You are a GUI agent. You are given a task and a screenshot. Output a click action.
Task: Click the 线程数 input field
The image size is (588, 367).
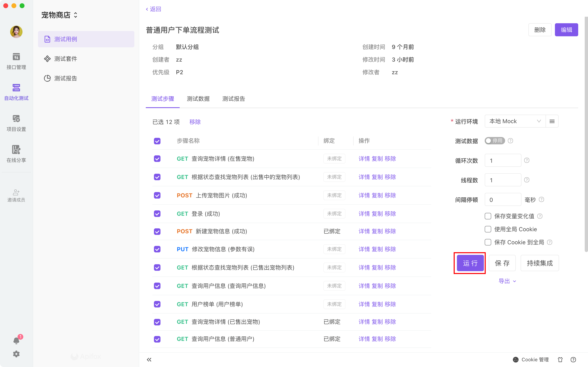click(502, 180)
